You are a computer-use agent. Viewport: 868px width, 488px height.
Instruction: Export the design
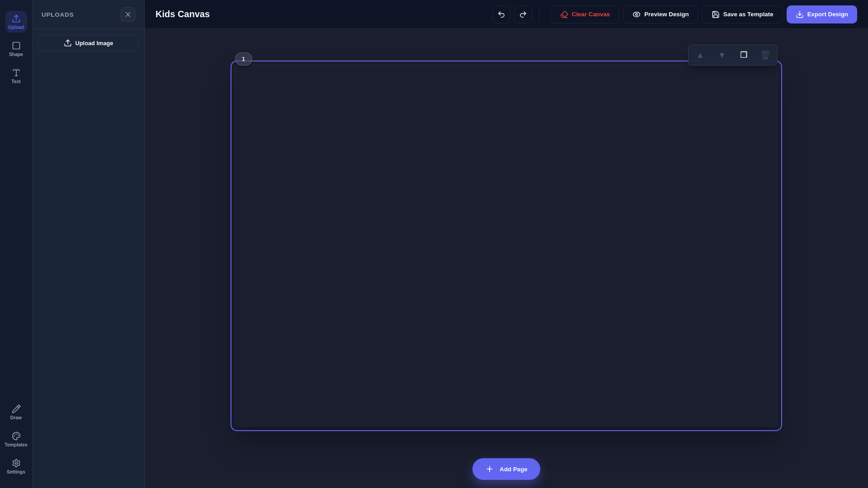pos(822,14)
